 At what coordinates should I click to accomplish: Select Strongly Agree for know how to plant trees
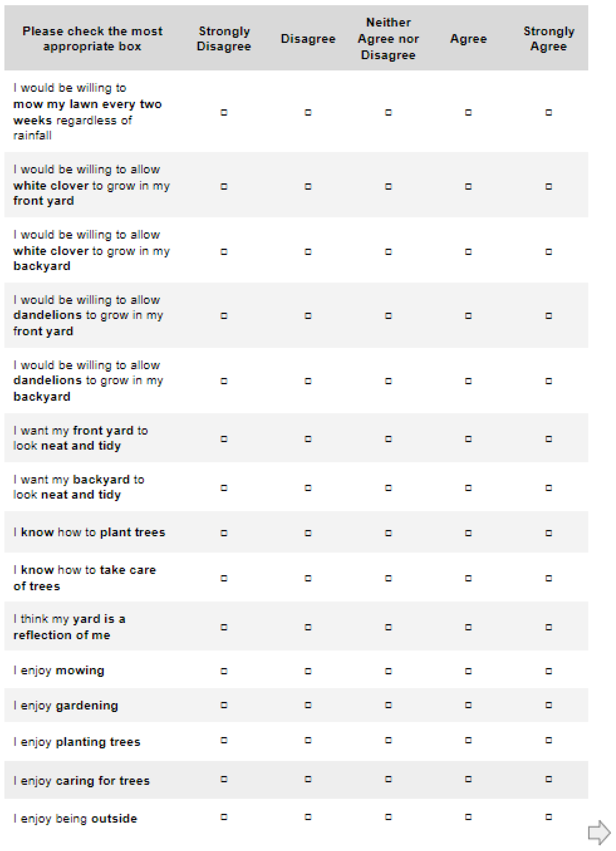(x=549, y=533)
